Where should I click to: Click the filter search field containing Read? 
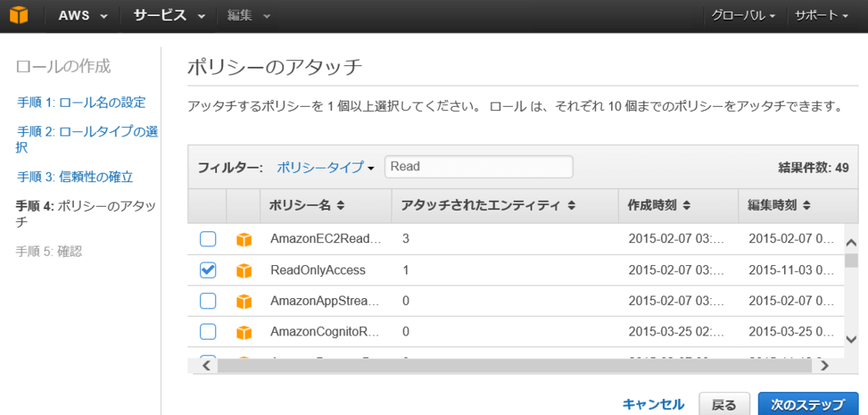479,167
